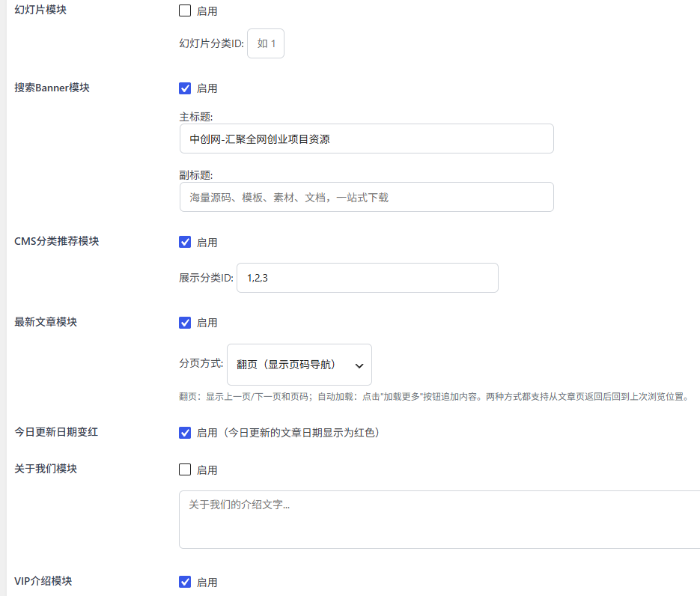Click the 最新文章模块 label
Viewport: 700px width, 596px height.
46,322
